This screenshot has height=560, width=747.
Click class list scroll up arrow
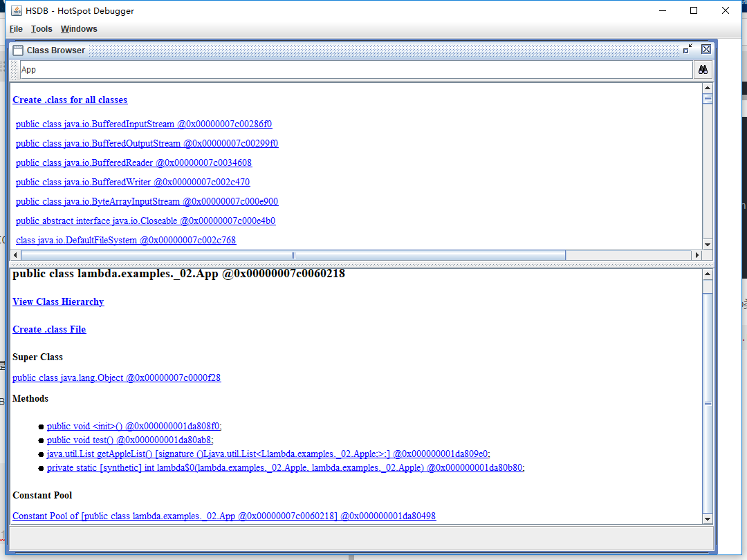point(708,88)
